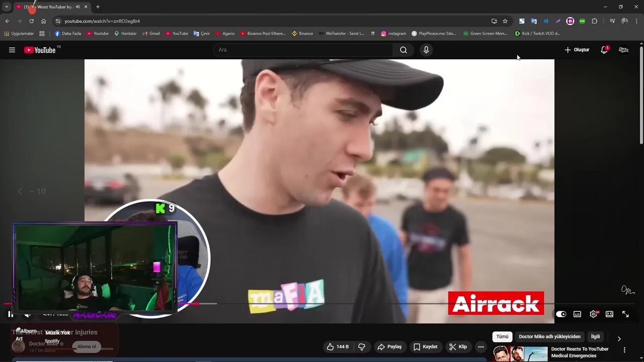Subscribe with Abone ol button
Viewport: 644px width, 362px height.
coord(87,346)
